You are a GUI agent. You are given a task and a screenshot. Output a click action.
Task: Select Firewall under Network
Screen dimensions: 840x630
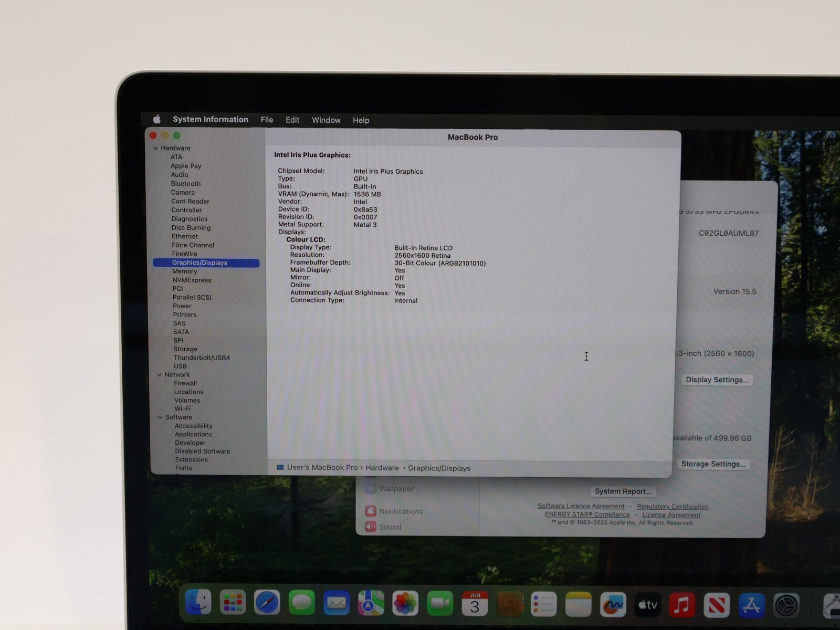[x=185, y=384]
